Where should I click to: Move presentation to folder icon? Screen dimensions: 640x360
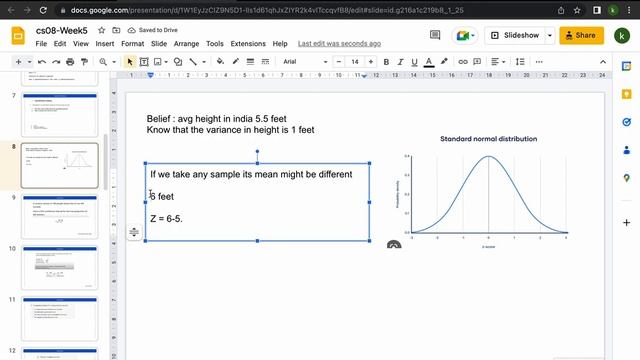[116, 30]
